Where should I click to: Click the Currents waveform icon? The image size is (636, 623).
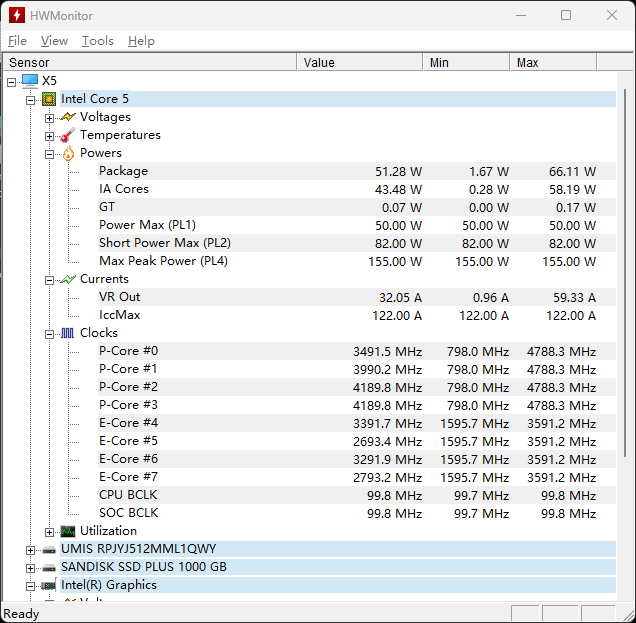click(67, 279)
